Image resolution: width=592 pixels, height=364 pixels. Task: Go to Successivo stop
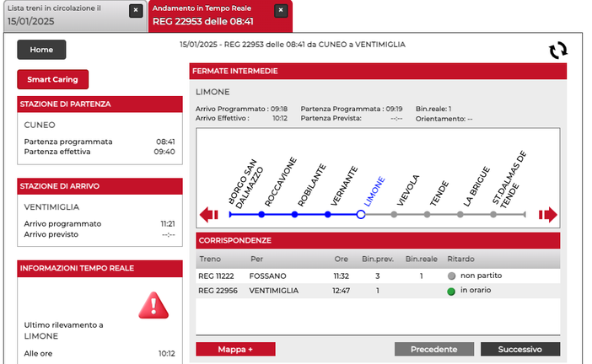[519, 349]
